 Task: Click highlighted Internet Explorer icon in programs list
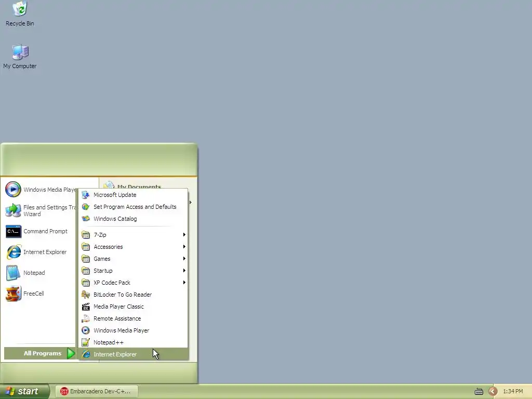click(86, 354)
